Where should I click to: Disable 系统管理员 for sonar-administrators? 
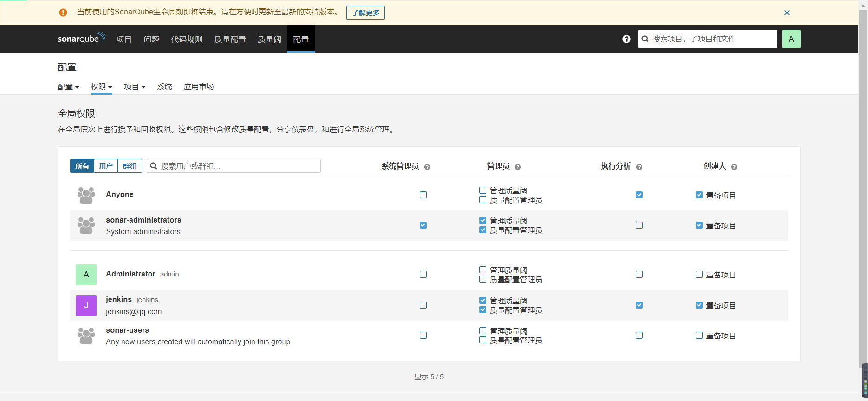(x=423, y=225)
